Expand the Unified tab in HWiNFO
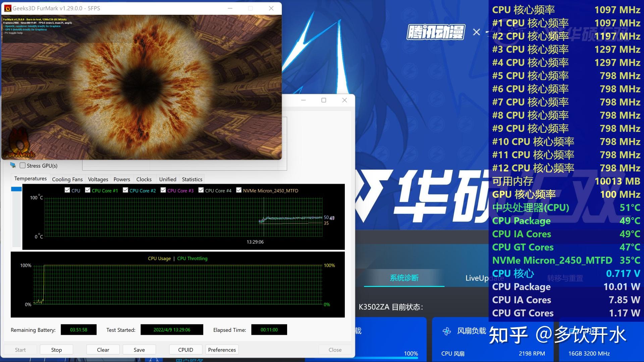 pos(167,179)
